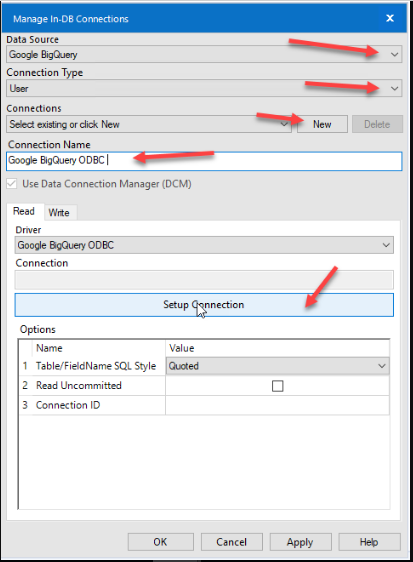Open the Table/FieldName SQL Style Quoted dropdown
Viewport: 413px width, 562px height.
tap(277, 366)
